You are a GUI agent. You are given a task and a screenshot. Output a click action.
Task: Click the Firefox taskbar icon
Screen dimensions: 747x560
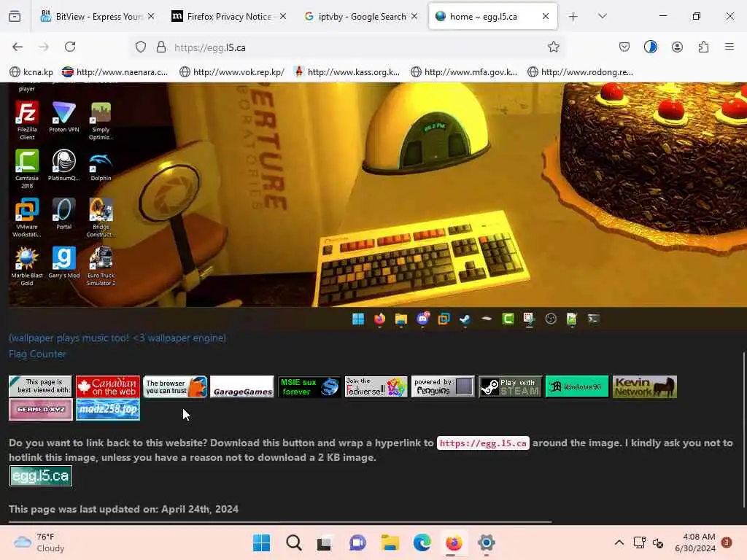click(454, 542)
